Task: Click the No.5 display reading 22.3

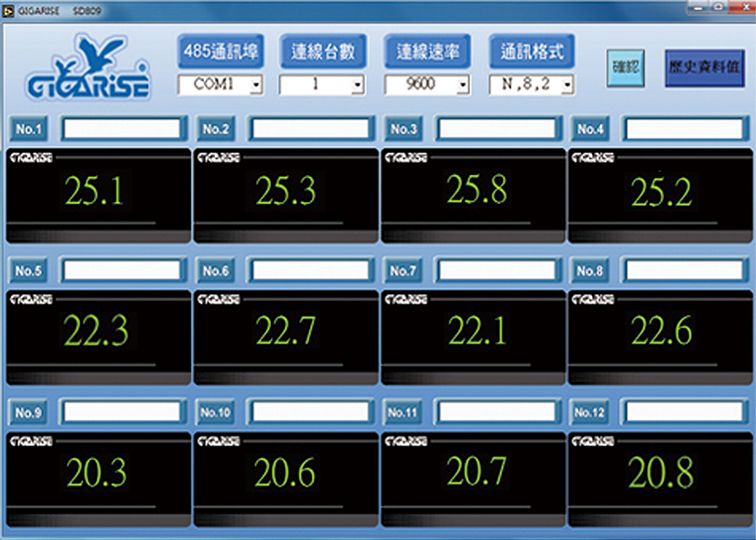Action: pos(96,331)
